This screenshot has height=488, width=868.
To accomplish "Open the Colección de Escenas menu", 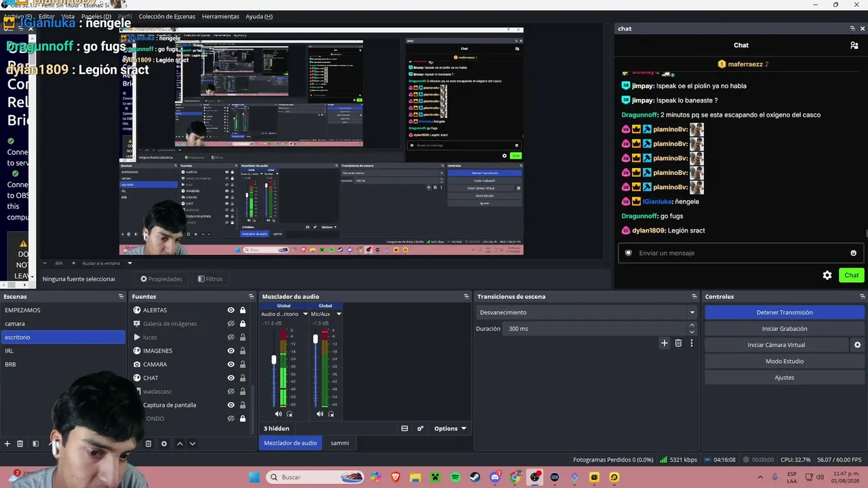I will (167, 16).
